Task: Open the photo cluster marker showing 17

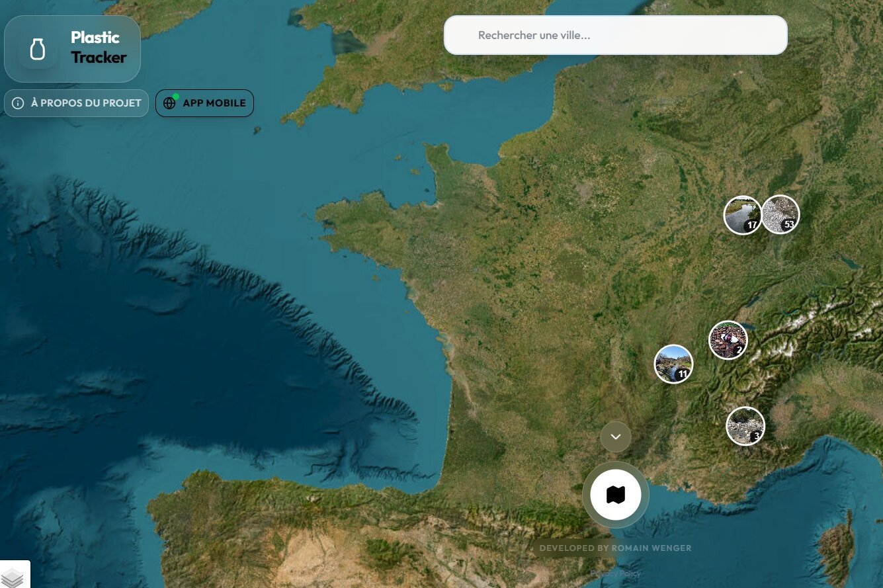Action: click(x=743, y=215)
